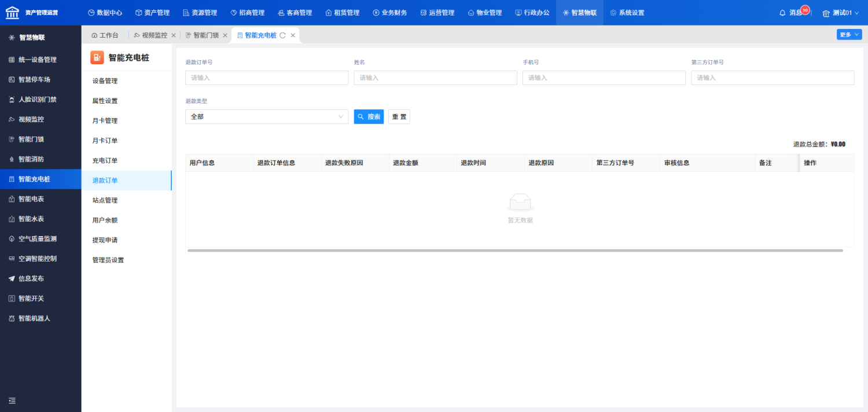Open 运营管理 top menu
This screenshot has height=412, width=868.
tap(437, 13)
